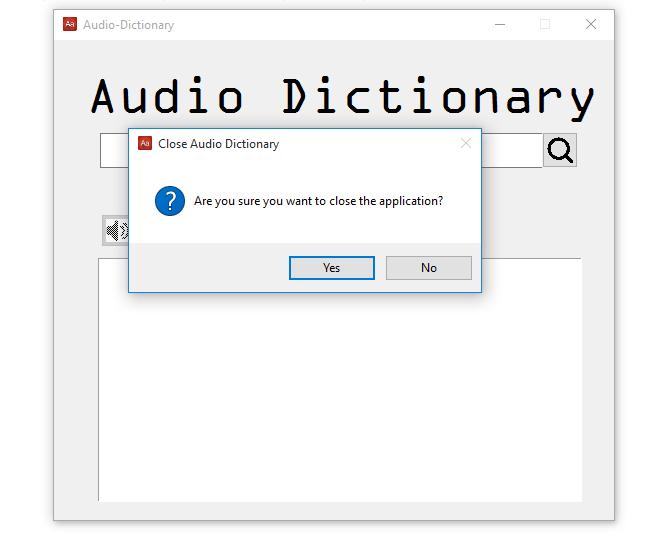Dismiss the Close Audio Dictionary dialog with X
The image size is (672, 539).
465,143
